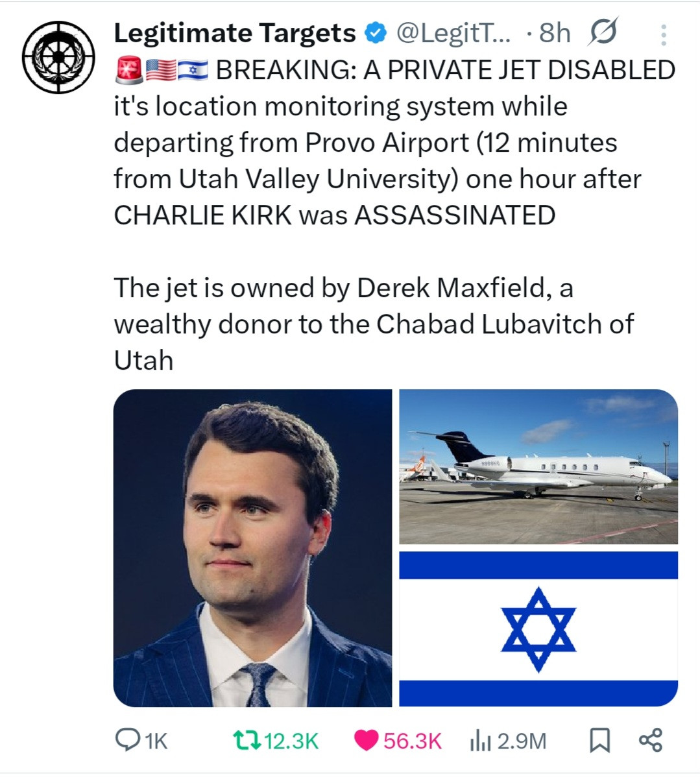This screenshot has height=783, width=700.
Task: Click the slashed-circle Grok icon
Action: point(603,32)
